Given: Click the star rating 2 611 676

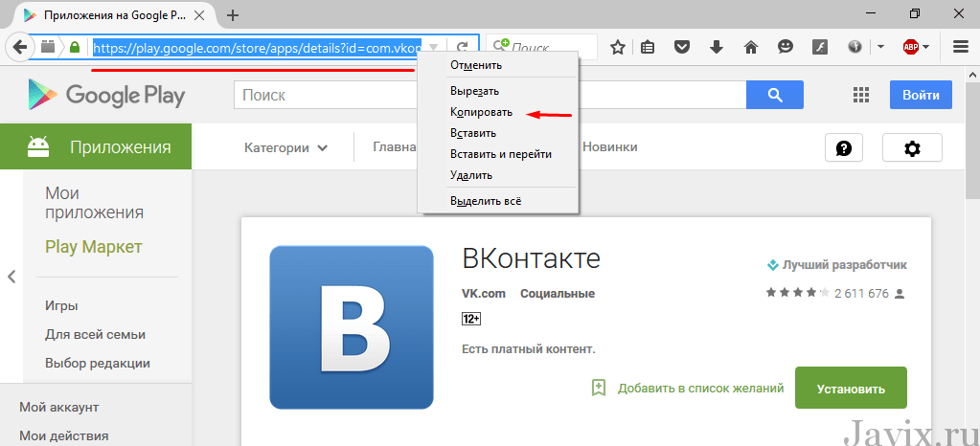Looking at the screenshot, I should (836, 293).
